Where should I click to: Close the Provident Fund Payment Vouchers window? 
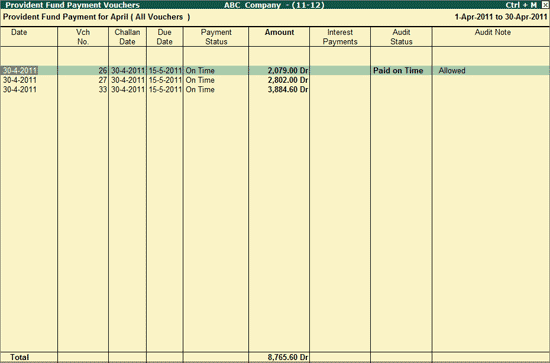tap(545, 5)
